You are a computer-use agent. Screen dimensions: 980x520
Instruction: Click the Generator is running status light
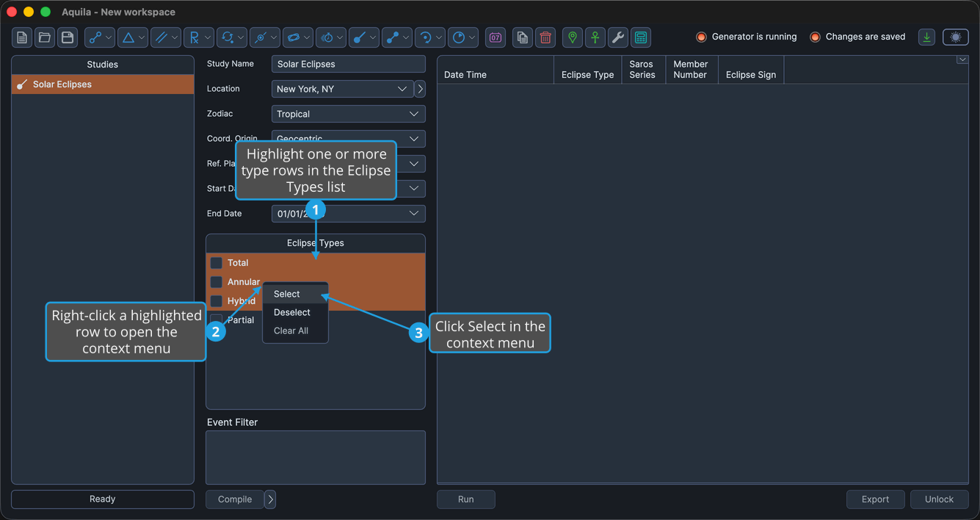701,37
